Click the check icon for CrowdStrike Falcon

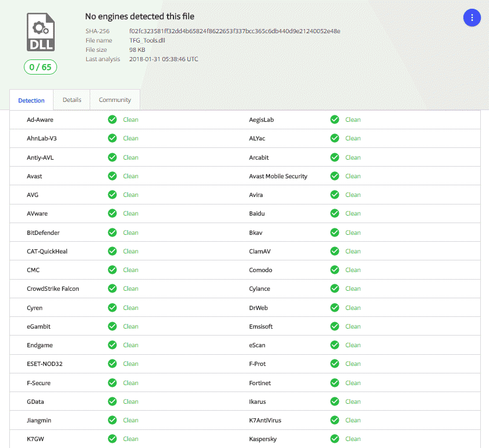tap(112, 289)
